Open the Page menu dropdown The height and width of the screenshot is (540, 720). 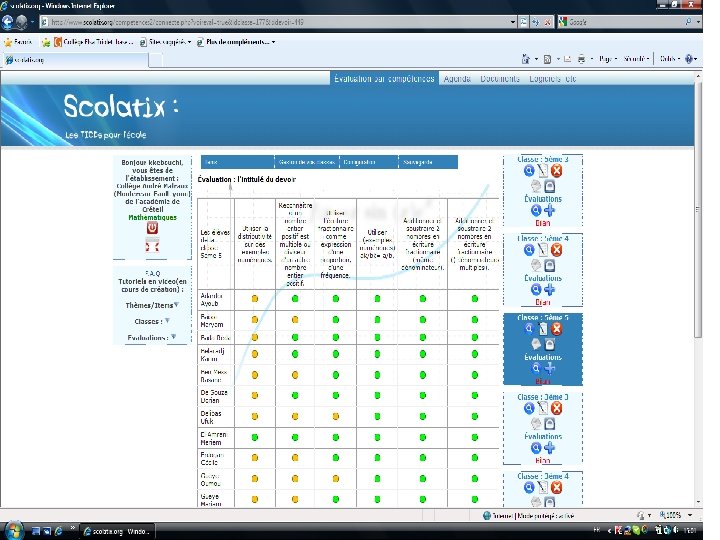tap(608, 59)
